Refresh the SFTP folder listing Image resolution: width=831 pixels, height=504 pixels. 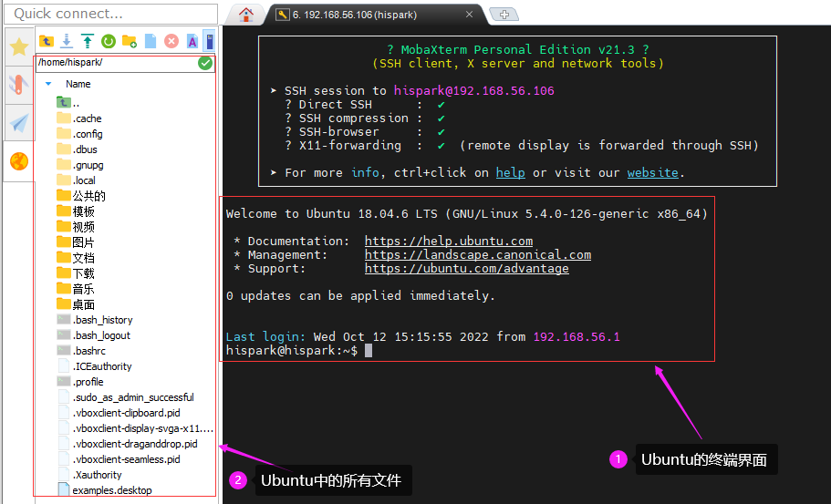[109, 41]
